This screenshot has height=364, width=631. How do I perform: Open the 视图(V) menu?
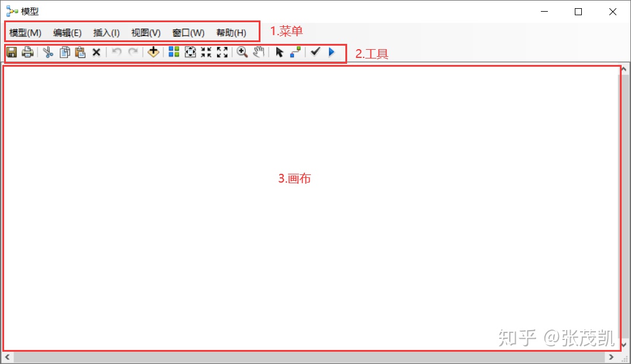point(146,33)
